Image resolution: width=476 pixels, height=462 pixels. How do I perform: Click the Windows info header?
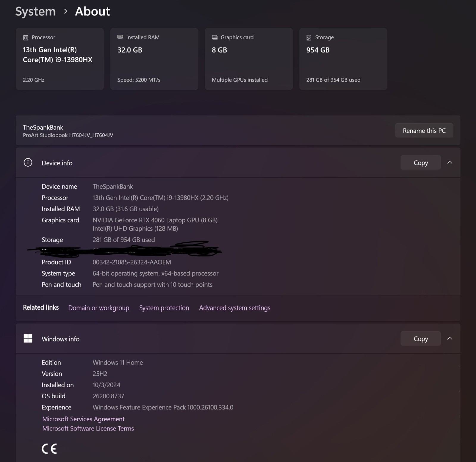[238, 339]
